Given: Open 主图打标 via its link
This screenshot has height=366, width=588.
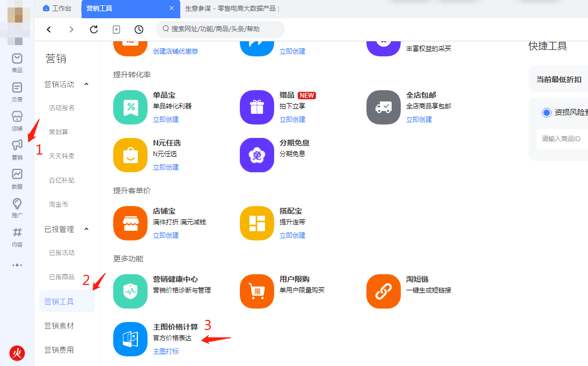Looking at the screenshot, I should tap(166, 351).
